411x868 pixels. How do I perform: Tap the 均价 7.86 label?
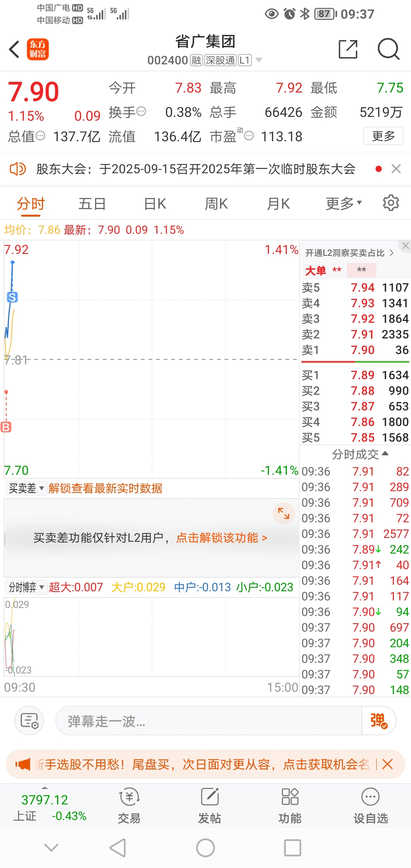click(32, 230)
